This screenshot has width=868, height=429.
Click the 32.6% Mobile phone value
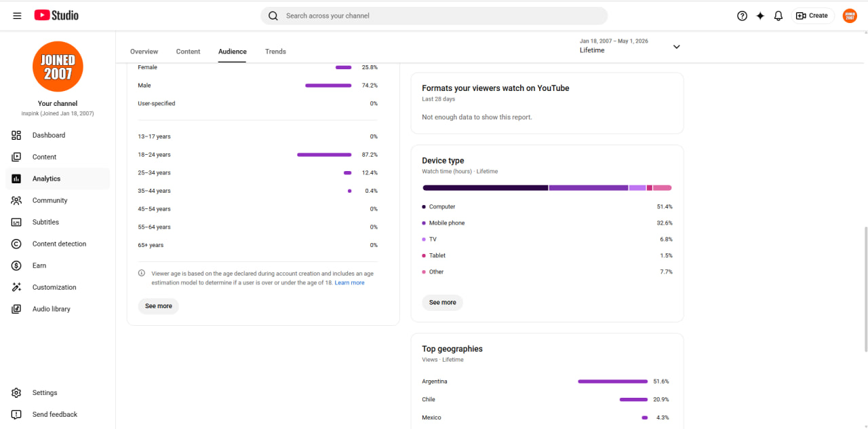click(x=665, y=223)
